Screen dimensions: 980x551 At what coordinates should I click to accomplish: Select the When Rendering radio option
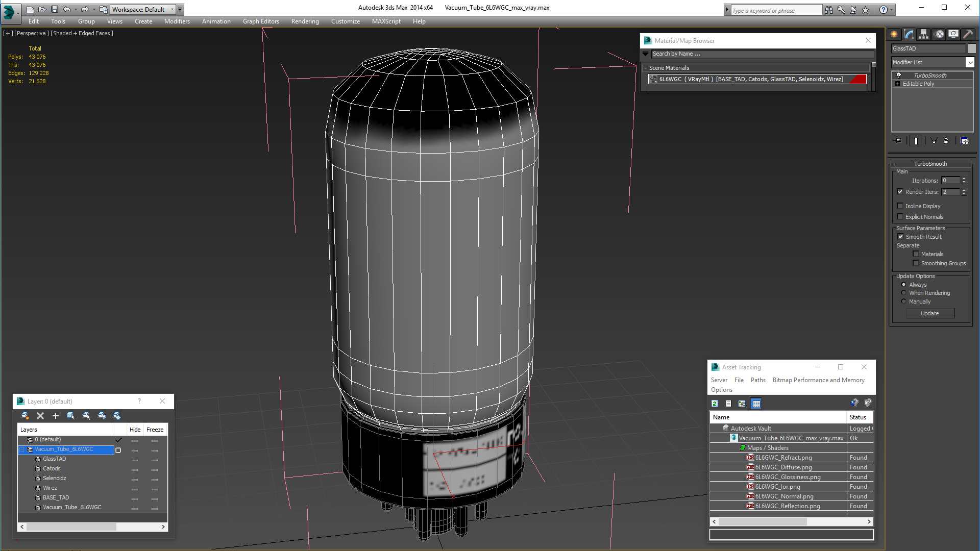[x=903, y=293]
